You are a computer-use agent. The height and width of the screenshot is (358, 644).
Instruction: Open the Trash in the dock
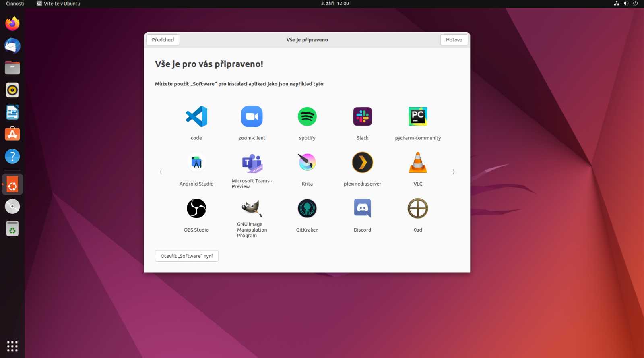pyautogui.click(x=12, y=229)
